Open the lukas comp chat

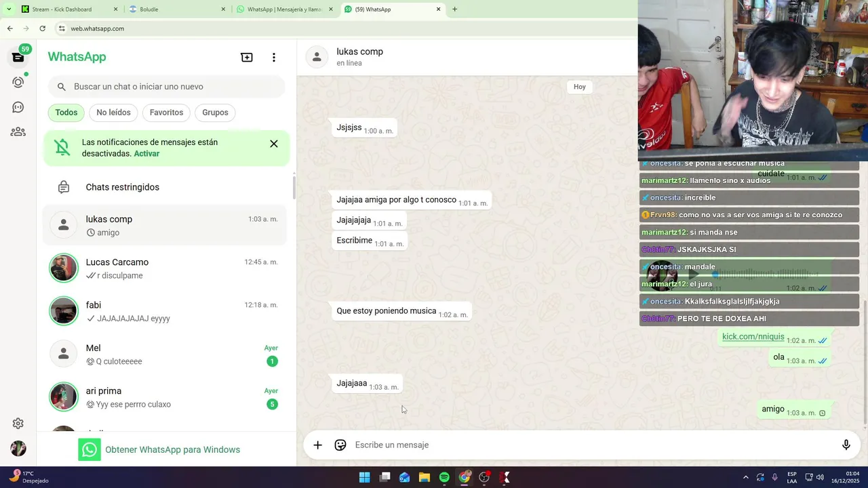click(x=165, y=226)
